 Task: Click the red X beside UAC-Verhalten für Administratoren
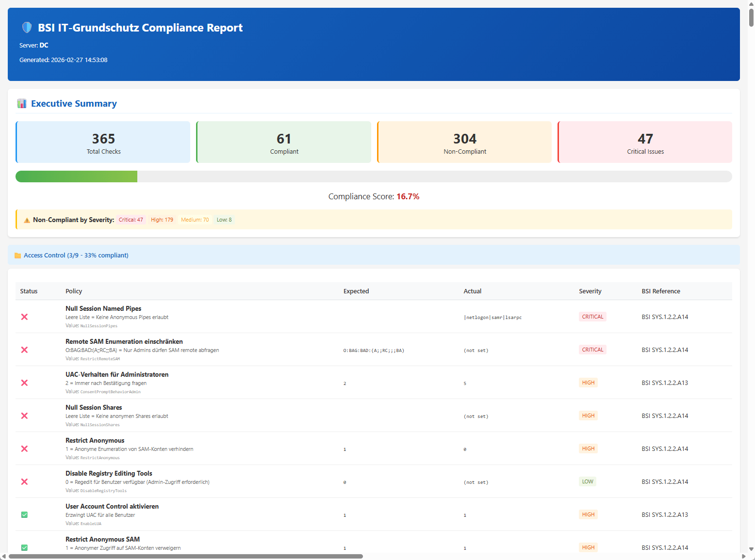point(24,383)
